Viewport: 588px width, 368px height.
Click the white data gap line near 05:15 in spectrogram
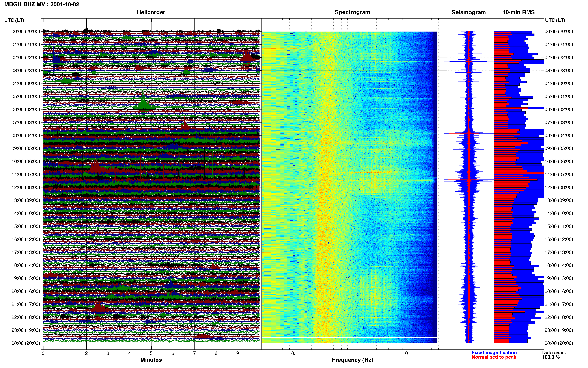(x=349, y=100)
